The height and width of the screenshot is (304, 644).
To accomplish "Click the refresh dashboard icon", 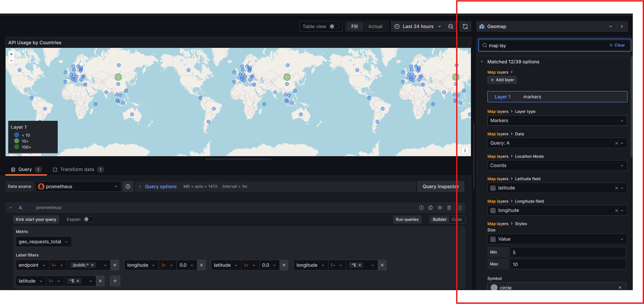I will click(465, 26).
